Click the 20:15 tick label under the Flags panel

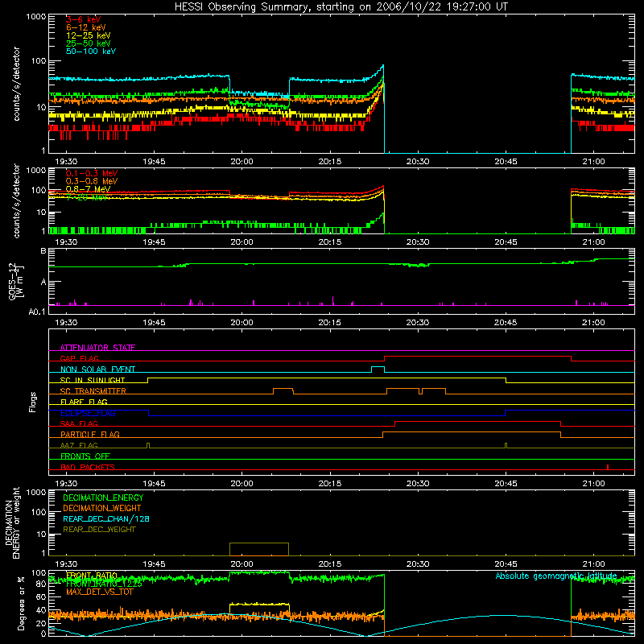[x=330, y=484]
